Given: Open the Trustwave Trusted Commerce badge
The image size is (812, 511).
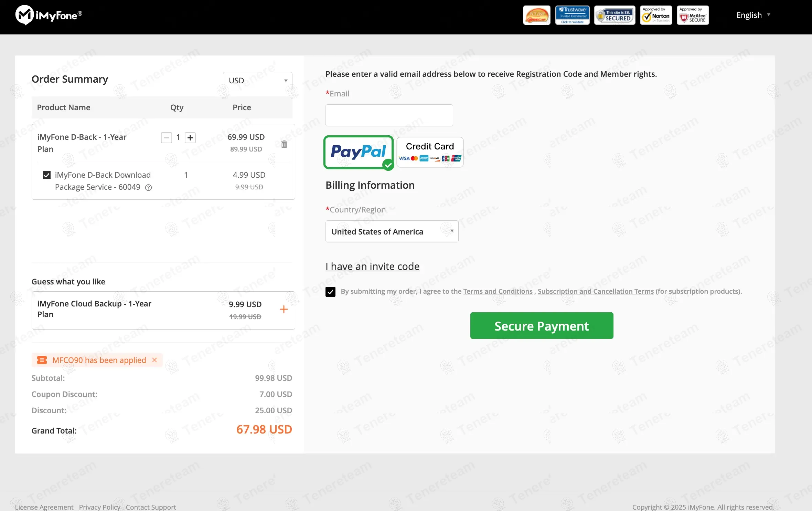Looking at the screenshot, I should 572,15.
